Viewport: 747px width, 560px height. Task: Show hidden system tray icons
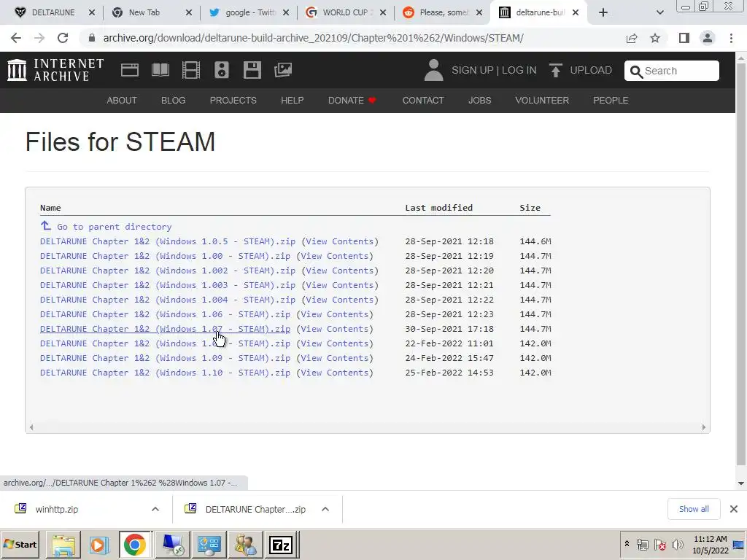point(627,544)
